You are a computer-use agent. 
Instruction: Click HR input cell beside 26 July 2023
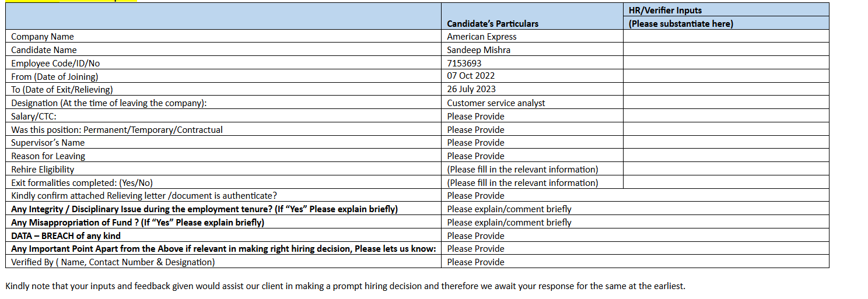(x=726, y=89)
